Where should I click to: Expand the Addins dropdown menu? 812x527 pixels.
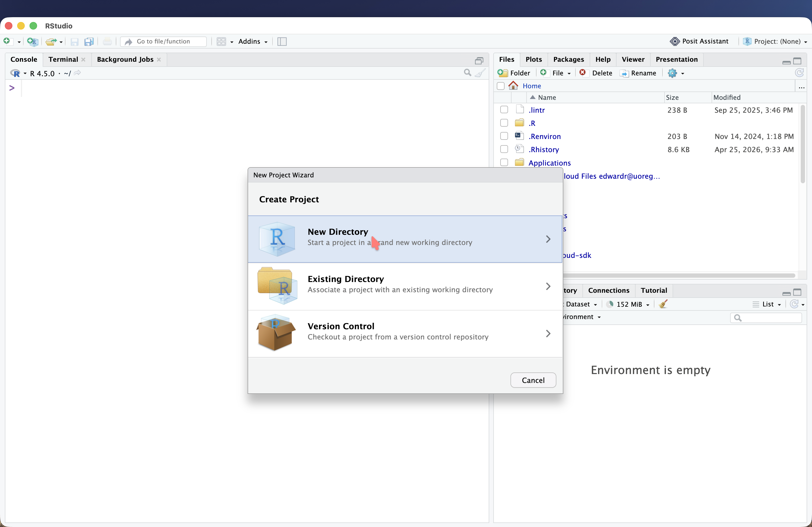pyautogui.click(x=252, y=42)
